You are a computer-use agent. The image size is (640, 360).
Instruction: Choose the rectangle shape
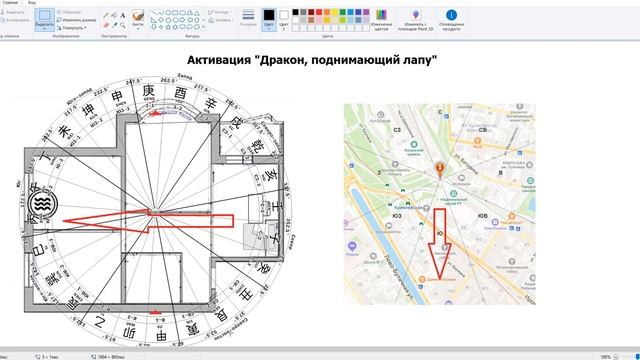click(175, 13)
